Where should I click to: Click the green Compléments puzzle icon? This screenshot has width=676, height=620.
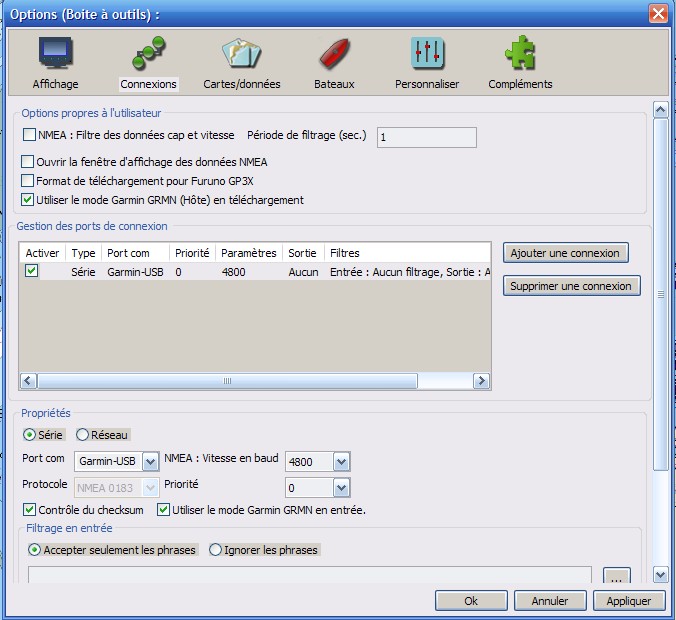coord(520,54)
